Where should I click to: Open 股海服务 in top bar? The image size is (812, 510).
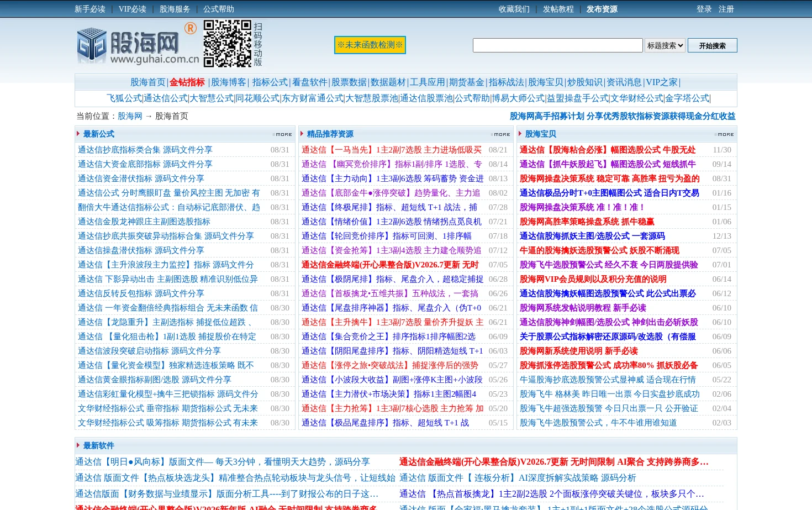[175, 9]
